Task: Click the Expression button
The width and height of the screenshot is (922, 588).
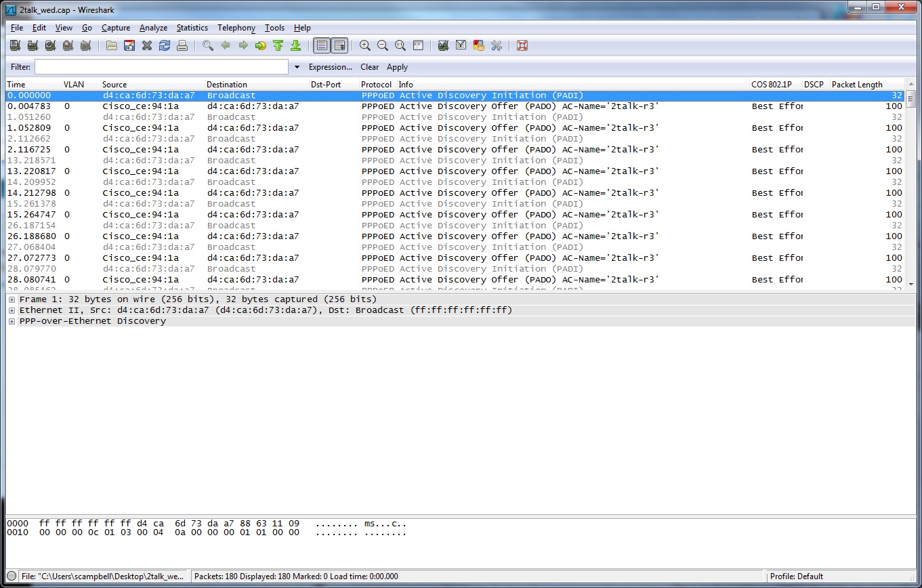Action: pos(330,67)
